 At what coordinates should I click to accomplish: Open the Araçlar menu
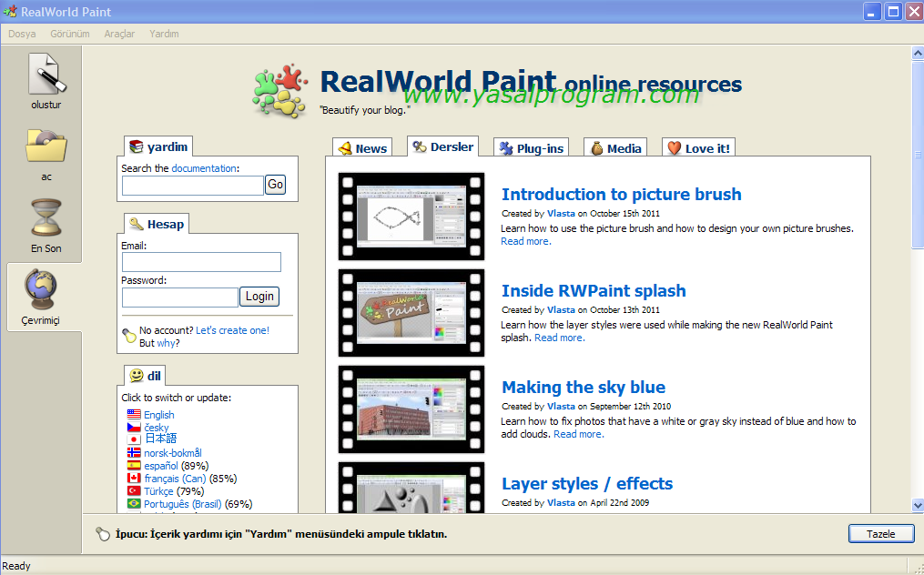click(x=119, y=34)
